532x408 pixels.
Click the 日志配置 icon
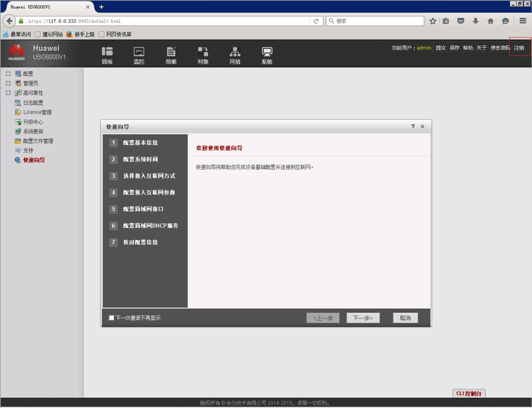(18, 103)
